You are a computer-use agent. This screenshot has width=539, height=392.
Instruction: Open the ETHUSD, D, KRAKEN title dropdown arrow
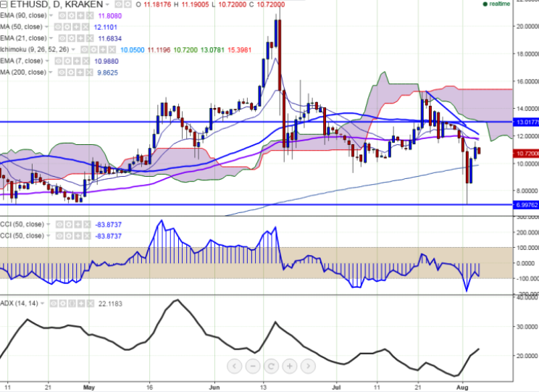[108, 5]
